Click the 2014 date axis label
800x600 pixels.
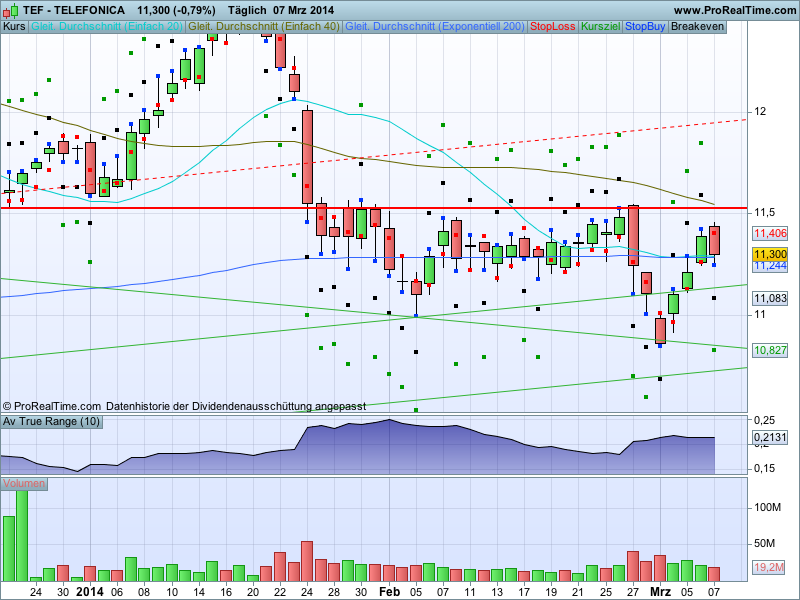90,592
